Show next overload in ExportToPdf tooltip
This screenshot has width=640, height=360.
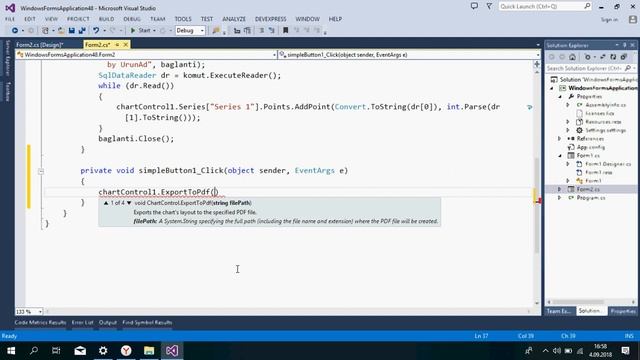pyautogui.click(x=129, y=203)
